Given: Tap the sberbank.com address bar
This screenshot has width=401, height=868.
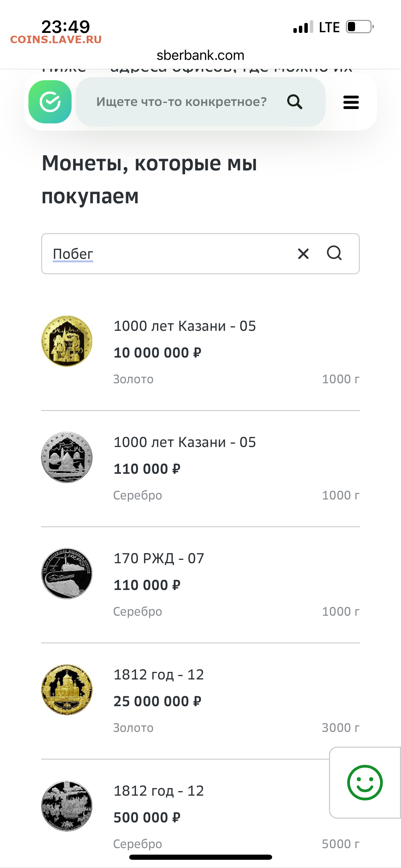Looking at the screenshot, I should point(200,55).
